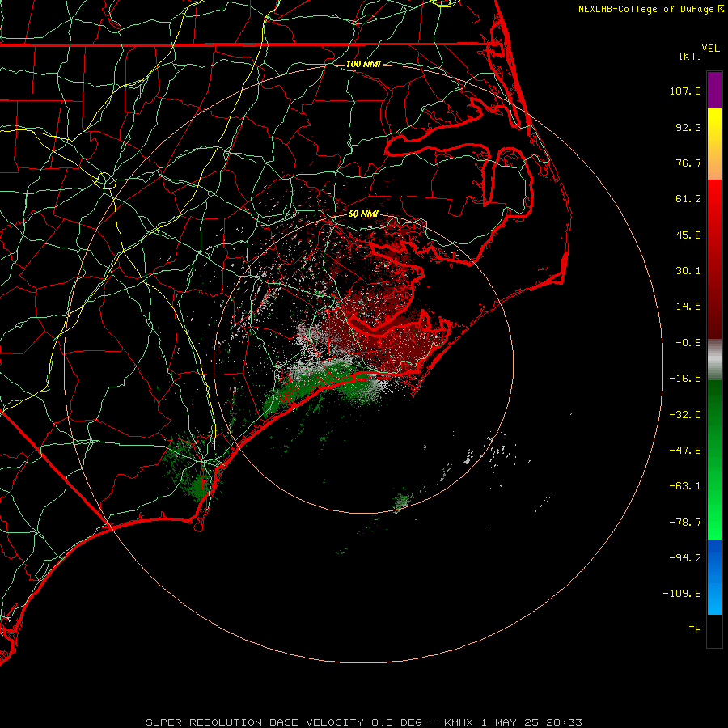Image resolution: width=728 pixels, height=728 pixels.
Task: Click the [KT] units label
Action: click(691, 57)
